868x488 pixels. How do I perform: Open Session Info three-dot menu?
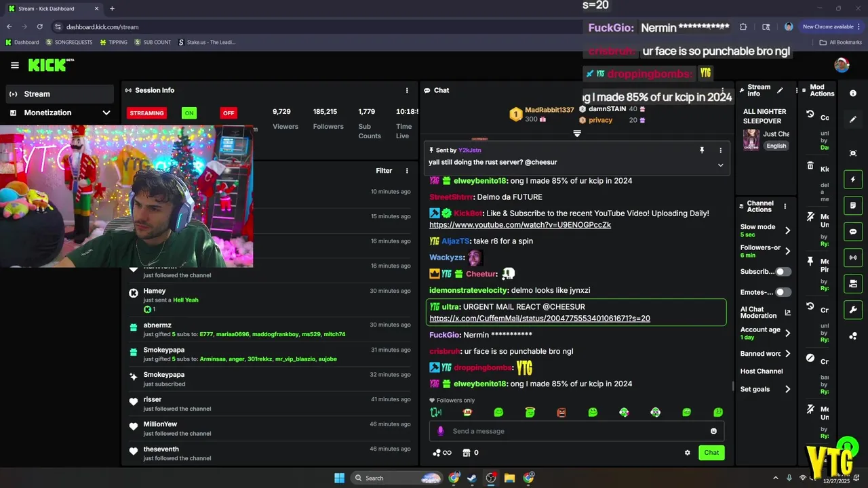407,90
